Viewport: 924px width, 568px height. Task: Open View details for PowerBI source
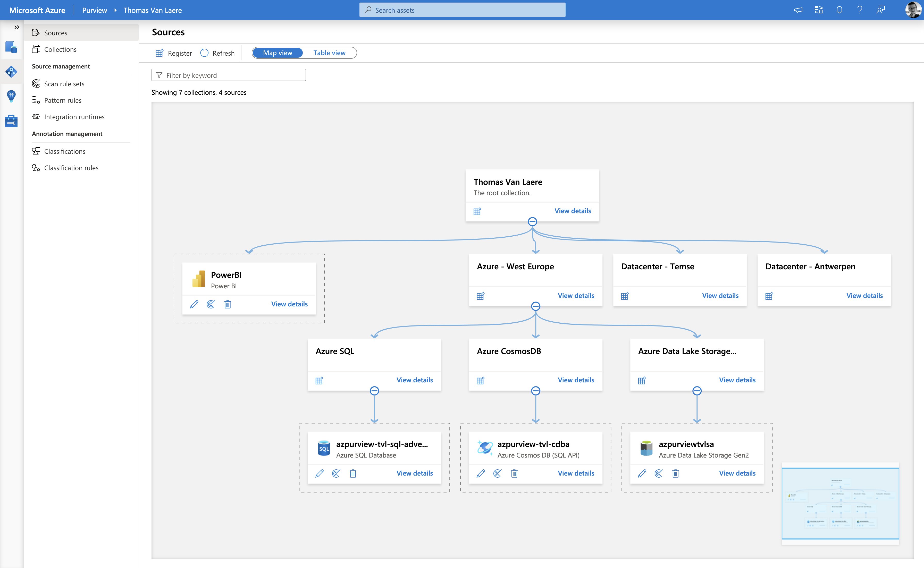(289, 304)
